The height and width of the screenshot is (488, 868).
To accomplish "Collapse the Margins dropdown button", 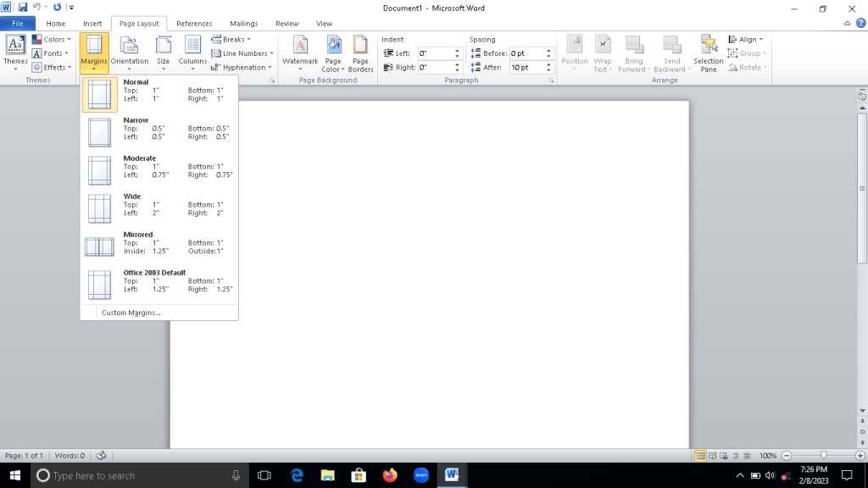I will pos(93,53).
